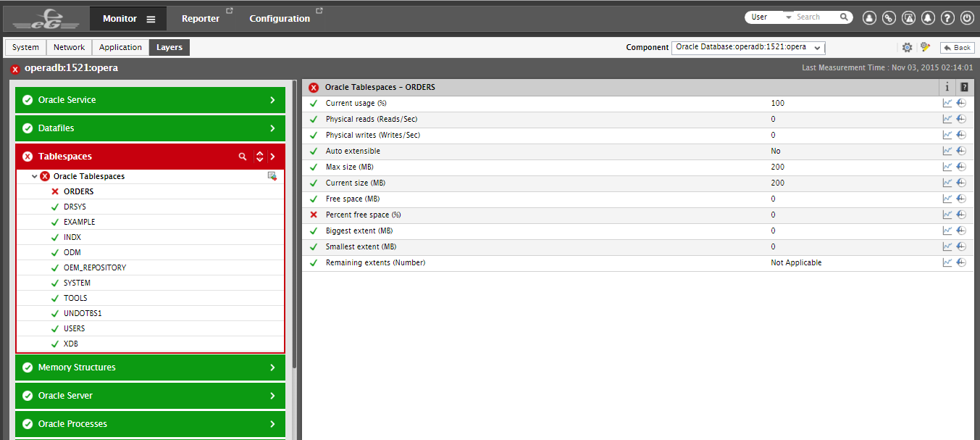Open the Configuration module
This screenshot has height=440, width=980.
point(280,19)
